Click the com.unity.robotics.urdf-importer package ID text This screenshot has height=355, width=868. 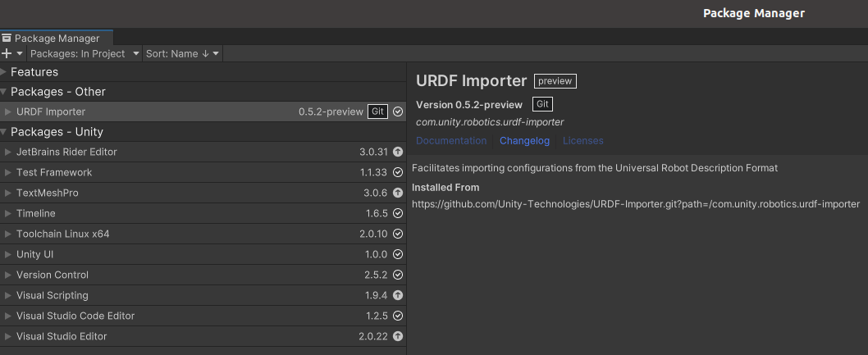tap(490, 122)
